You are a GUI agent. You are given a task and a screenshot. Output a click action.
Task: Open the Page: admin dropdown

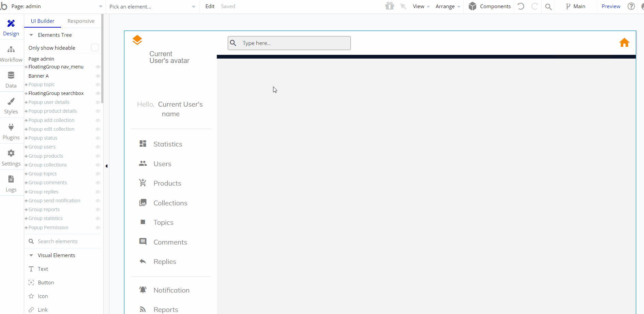pyautogui.click(x=57, y=6)
